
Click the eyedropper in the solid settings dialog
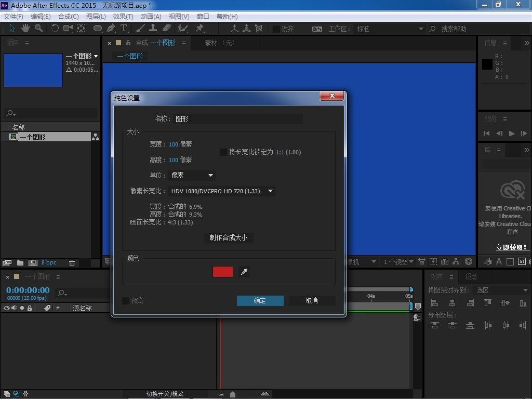[244, 272]
